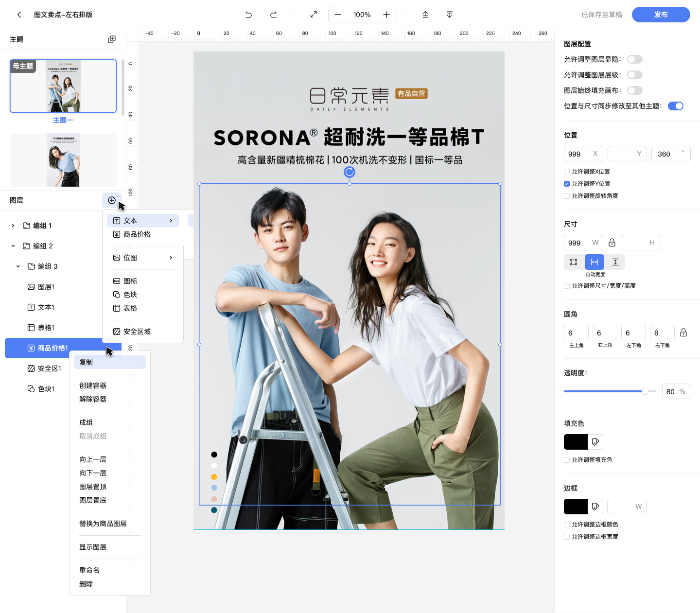Uncheck 允许调整Y位置 checkbox
The width and height of the screenshot is (700, 613).
567,184
